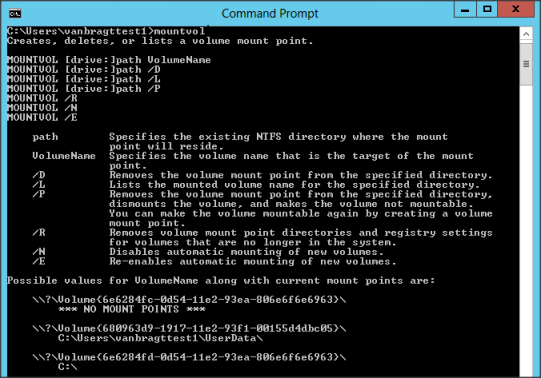
Task: Click the VolumeName parameter description label
Action: (64, 156)
